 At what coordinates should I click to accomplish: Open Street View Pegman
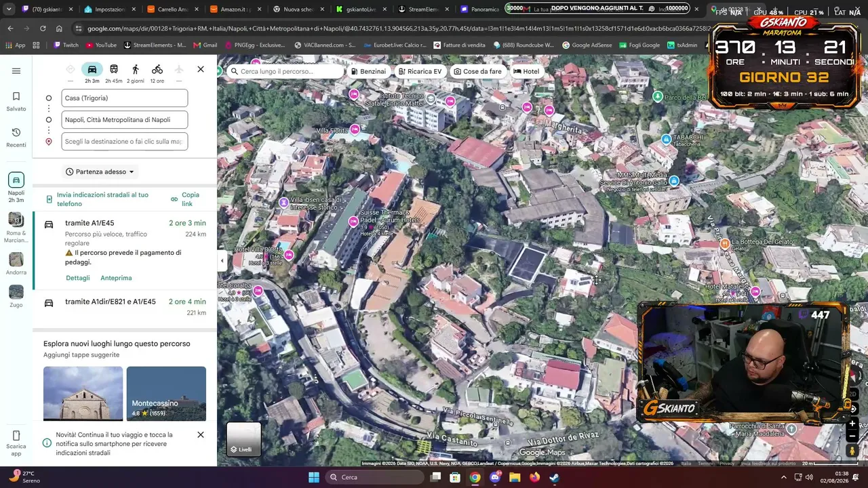(x=852, y=451)
